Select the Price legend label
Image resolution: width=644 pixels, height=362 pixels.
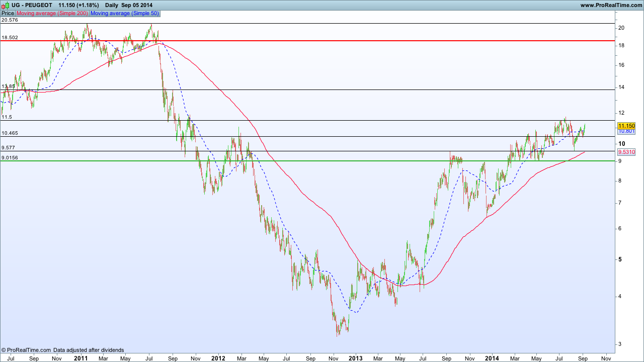[x=8, y=13]
